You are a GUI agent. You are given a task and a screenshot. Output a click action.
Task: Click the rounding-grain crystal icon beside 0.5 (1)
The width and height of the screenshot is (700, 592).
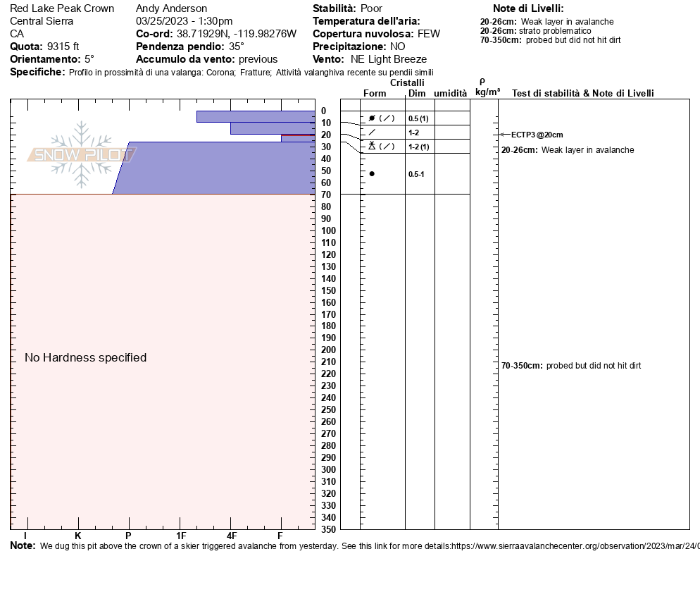tap(372, 118)
